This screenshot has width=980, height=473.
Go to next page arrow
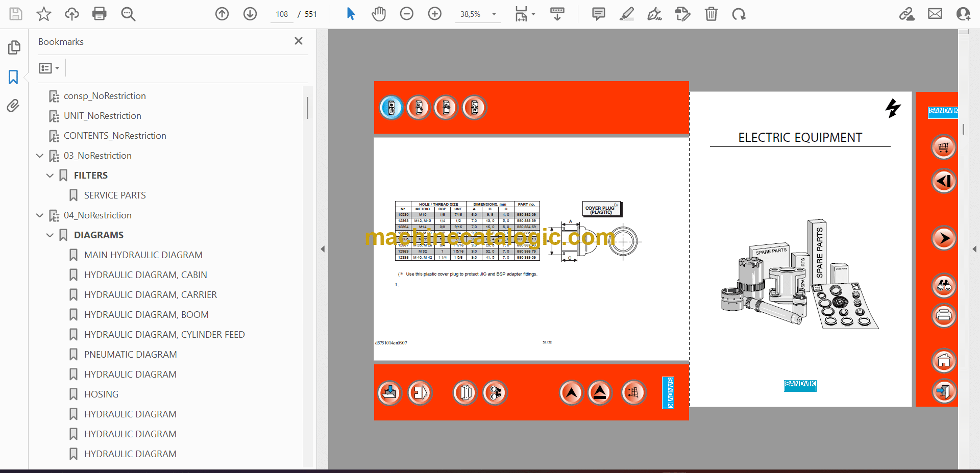pyautogui.click(x=250, y=14)
